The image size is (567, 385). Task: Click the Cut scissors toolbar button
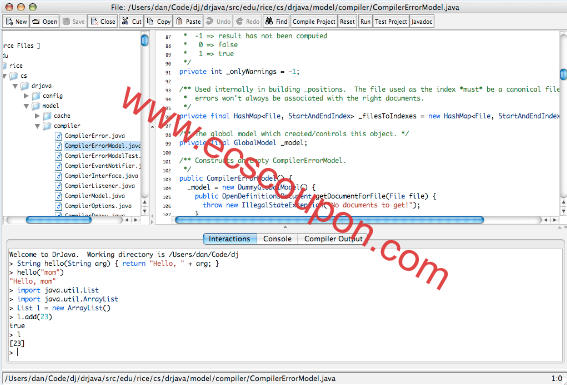click(x=131, y=22)
